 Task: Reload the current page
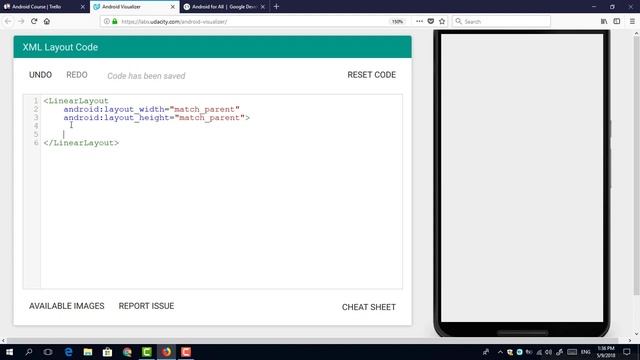coord(34,21)
